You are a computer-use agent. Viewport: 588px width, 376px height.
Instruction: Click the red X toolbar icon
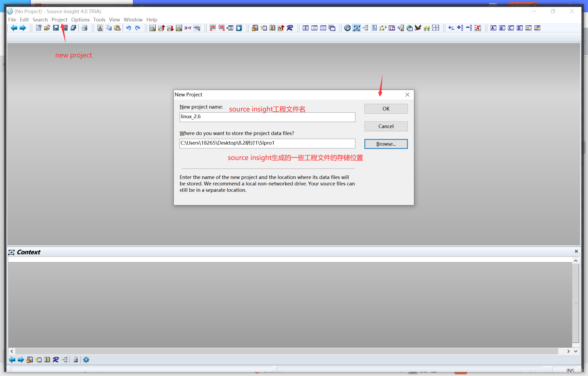tap(478, 28)
